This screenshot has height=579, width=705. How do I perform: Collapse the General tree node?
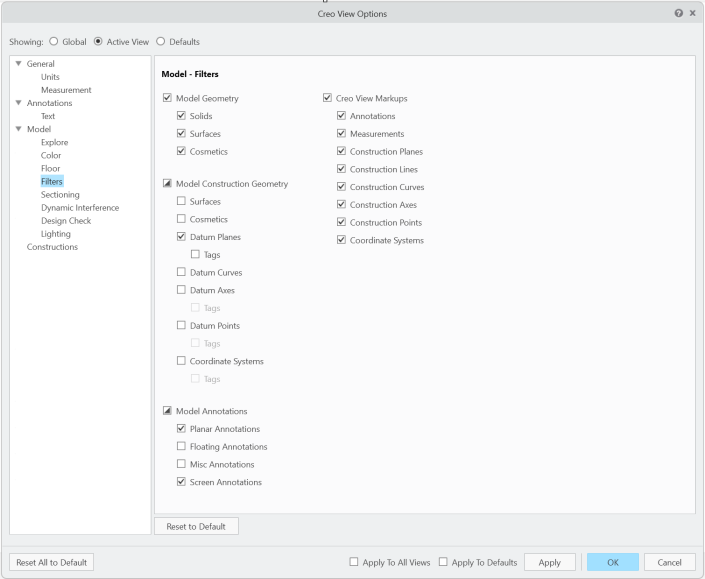(x=19, y=63)
